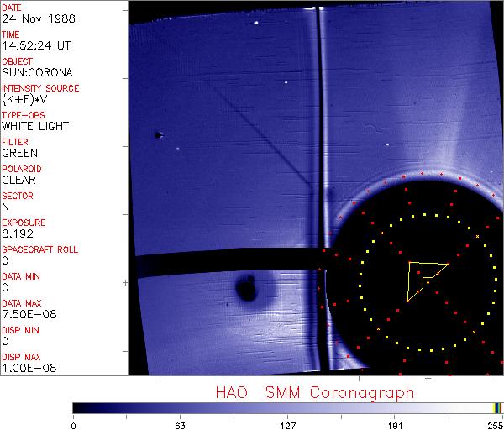Screen dimensions: 504x430
Task: Click the bright white spot right of the vertical streak
Action: coord(387,144)
